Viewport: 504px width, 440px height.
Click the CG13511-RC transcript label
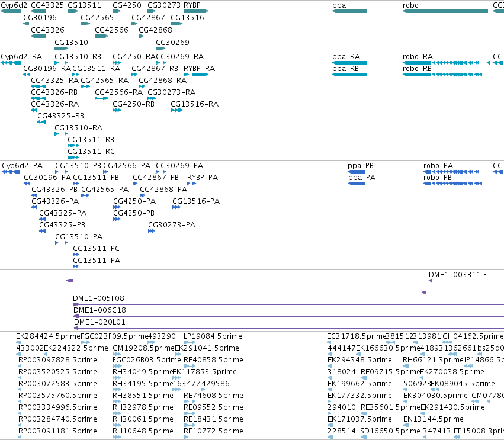coord(91,152)
